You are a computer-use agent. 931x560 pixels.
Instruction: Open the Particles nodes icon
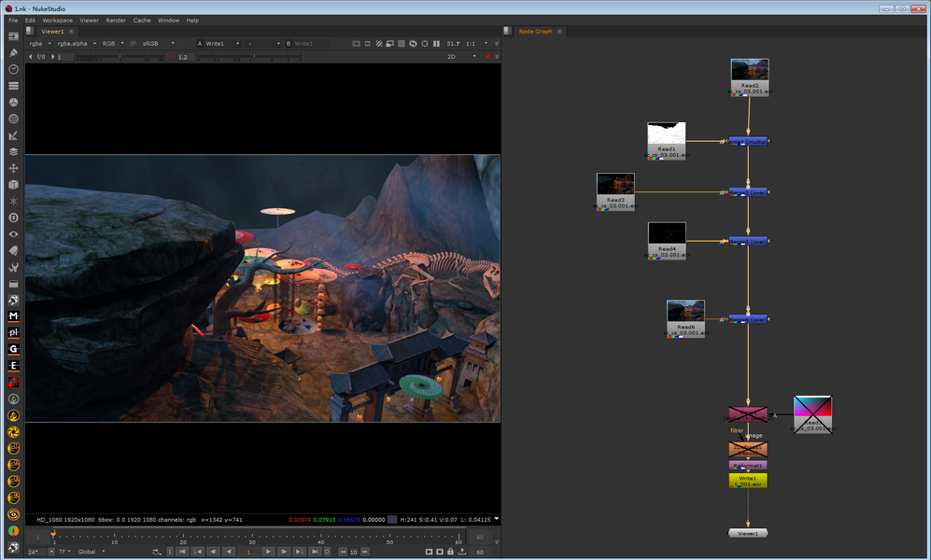(13, 201)
